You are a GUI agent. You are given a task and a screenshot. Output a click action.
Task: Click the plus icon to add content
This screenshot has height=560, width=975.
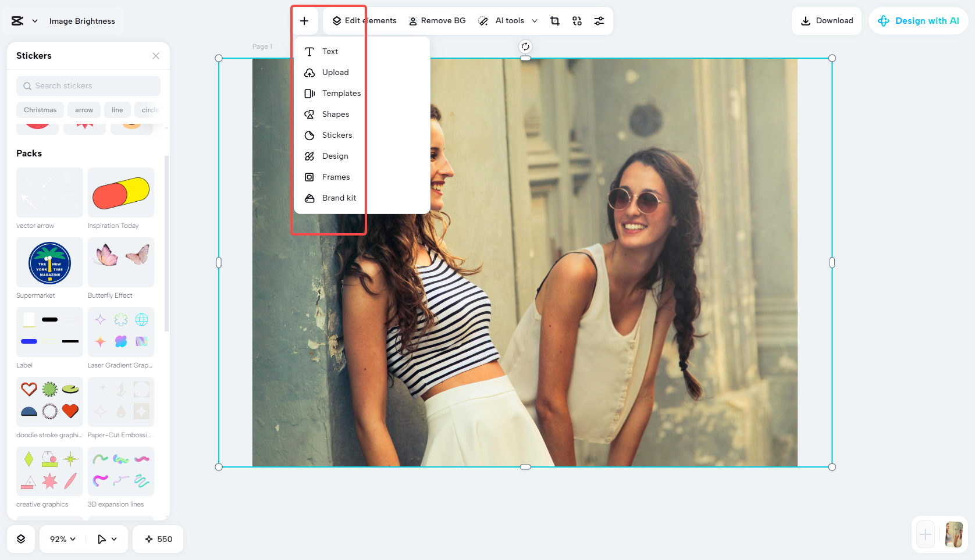304,20
